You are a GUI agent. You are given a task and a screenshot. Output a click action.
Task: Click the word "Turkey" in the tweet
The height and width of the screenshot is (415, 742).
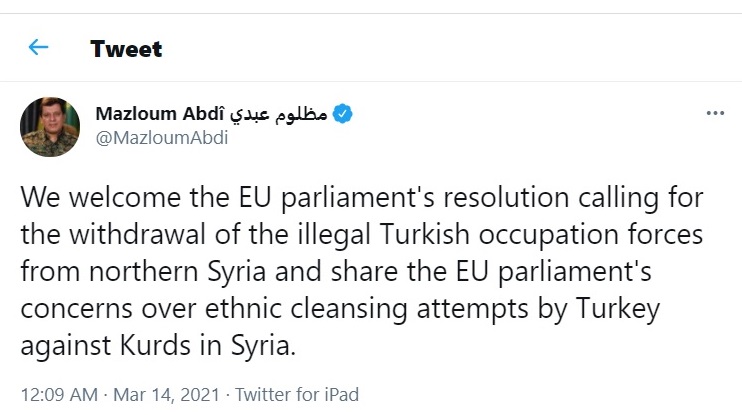tap(622, 309)
